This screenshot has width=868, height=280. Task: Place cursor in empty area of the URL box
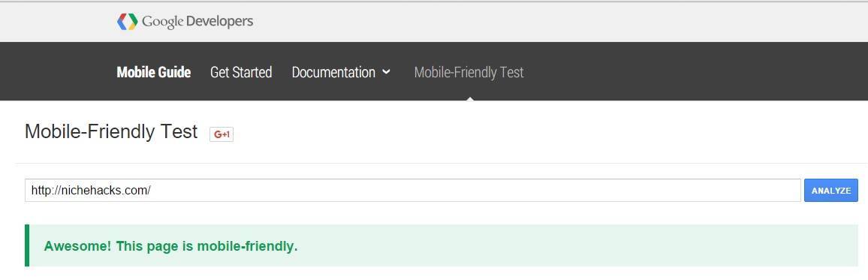click(x=476, y=191)
